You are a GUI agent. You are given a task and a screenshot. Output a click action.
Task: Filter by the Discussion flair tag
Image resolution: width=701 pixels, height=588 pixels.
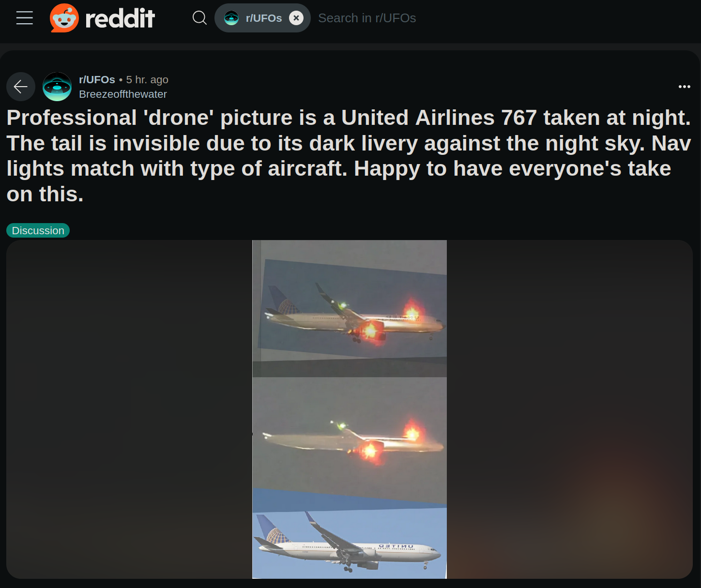(x=38, y=230)
